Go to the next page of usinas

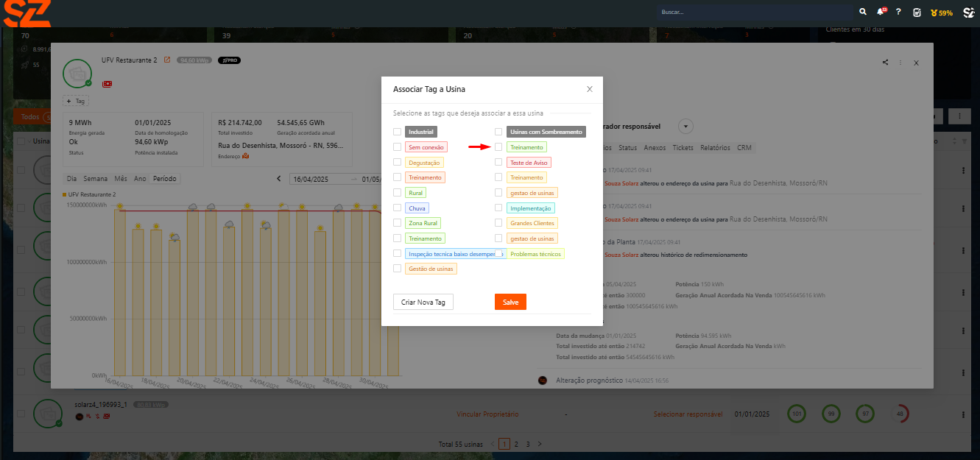540,445
